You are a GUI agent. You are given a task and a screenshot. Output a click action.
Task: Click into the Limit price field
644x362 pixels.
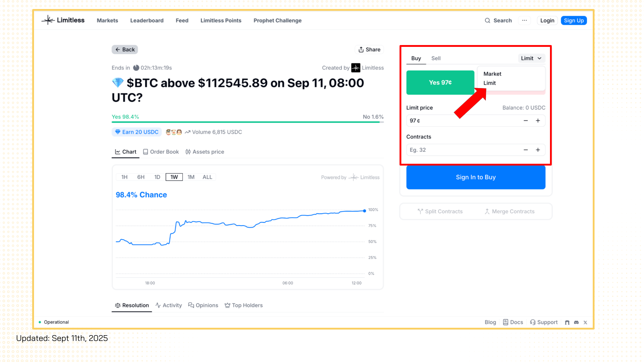[476, 120]
